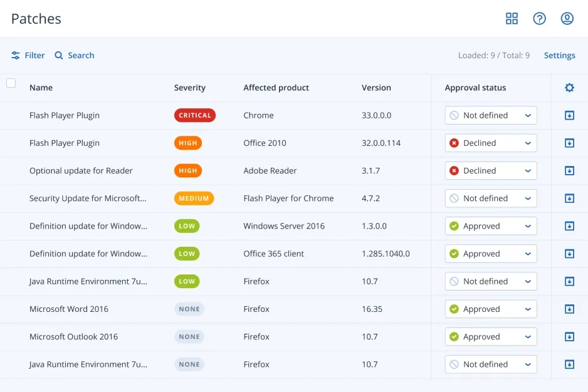Click the MEDIUM severity badge
Viewport: 588px width, 392px height.
[x=193, y=198]
